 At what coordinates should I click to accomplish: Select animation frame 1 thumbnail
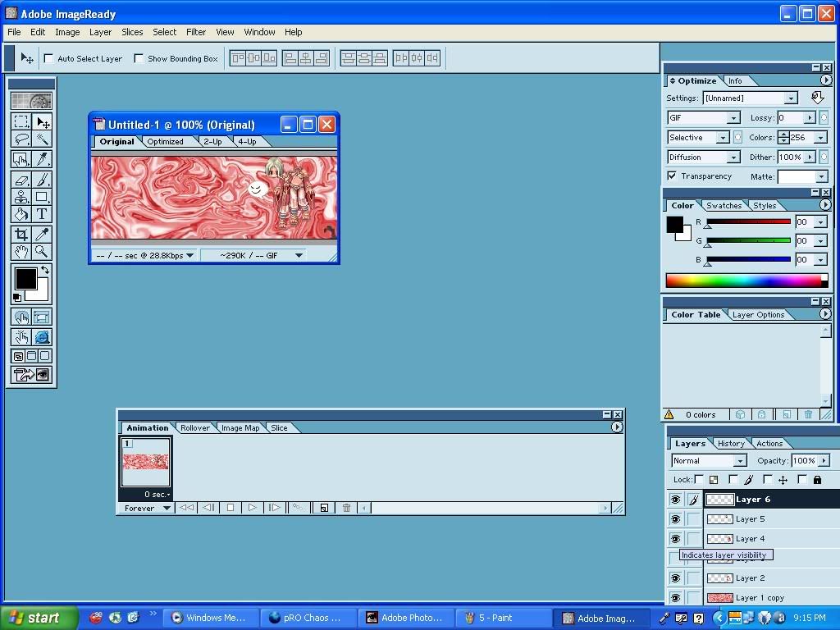point(146,461)
